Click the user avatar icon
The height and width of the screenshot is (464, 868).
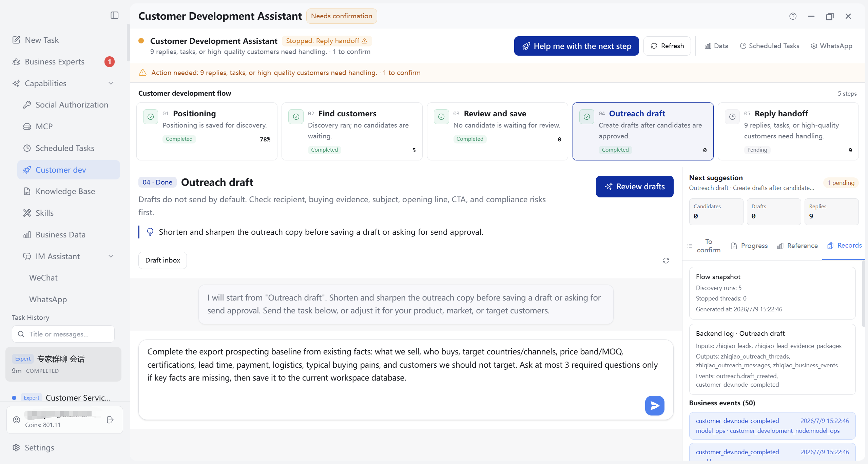(16, 420)
